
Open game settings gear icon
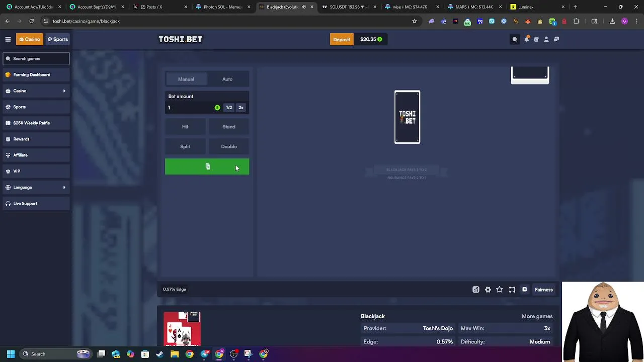(488, 290)
